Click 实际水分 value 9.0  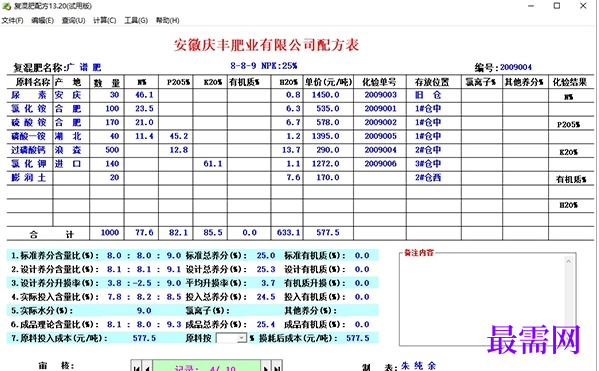(x=144, y=310)
